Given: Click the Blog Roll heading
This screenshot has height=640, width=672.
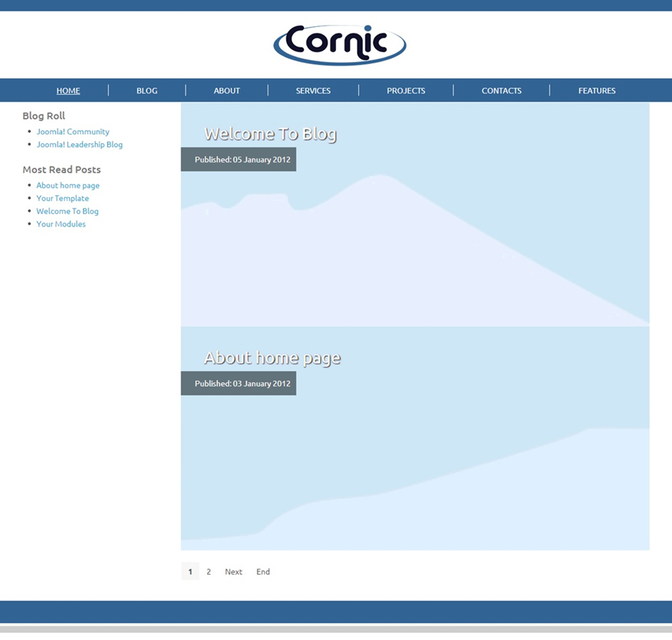Looking at the screenshot, I should (x=44, y=116).
